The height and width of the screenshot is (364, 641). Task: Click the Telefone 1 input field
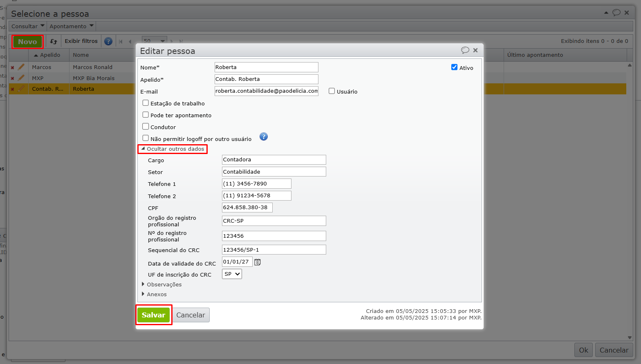pyautogui.click(x=257, y=184)
